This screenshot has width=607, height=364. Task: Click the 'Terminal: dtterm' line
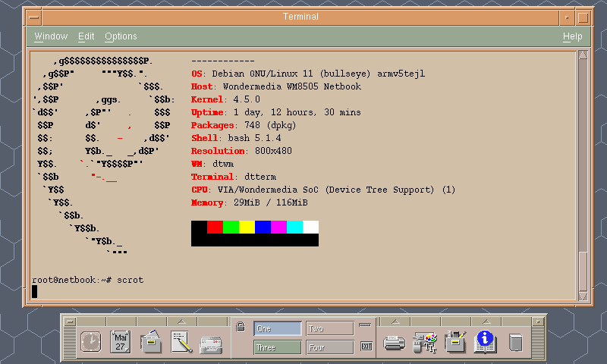(x=234, y=177)
